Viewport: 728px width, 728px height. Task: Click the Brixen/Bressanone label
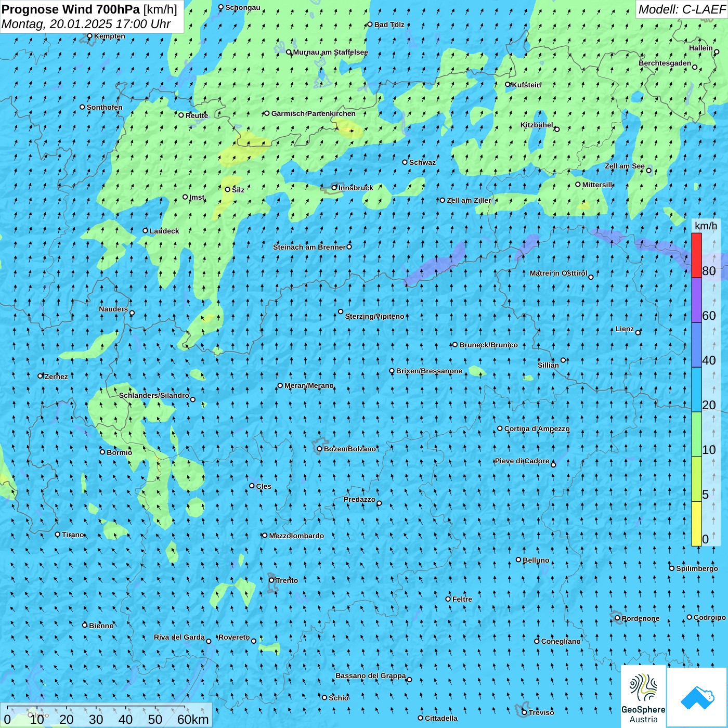[429, 371]
